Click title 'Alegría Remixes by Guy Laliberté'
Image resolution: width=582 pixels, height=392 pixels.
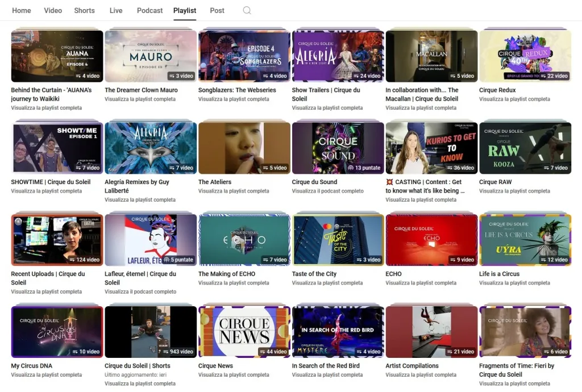137,186
